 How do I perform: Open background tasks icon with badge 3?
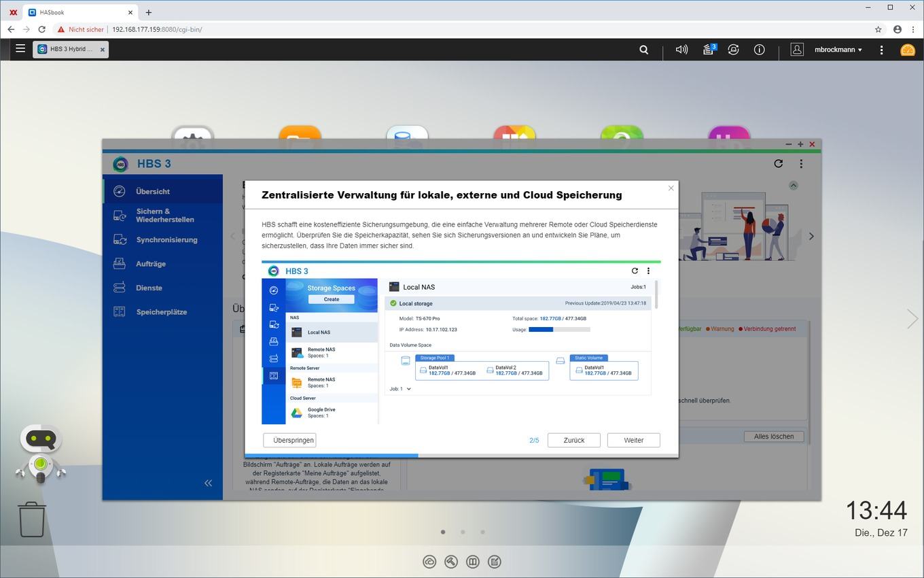coord(709,49)
